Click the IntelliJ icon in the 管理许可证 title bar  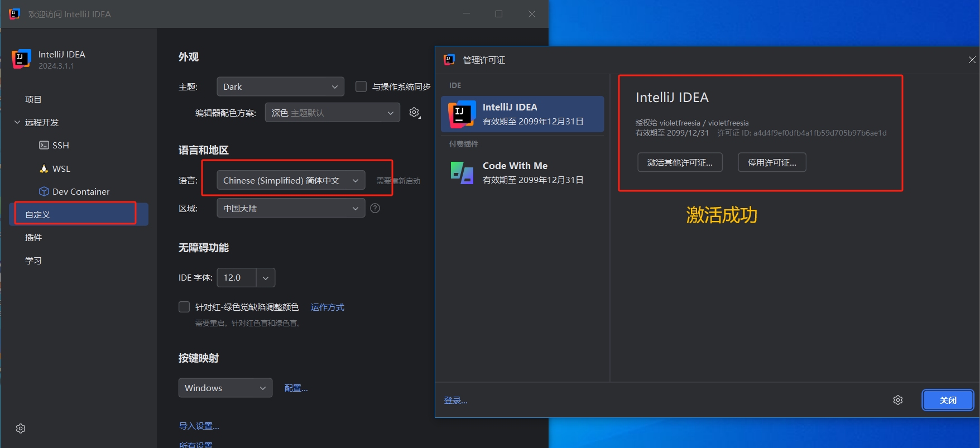click(449, 60)
